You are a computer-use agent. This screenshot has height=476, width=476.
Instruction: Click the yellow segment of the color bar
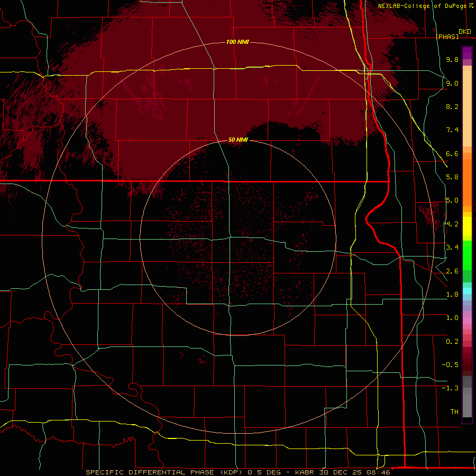coord(467,226)
